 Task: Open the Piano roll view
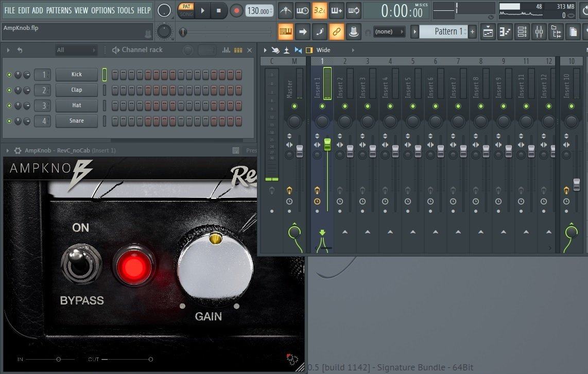pos(505,32)
